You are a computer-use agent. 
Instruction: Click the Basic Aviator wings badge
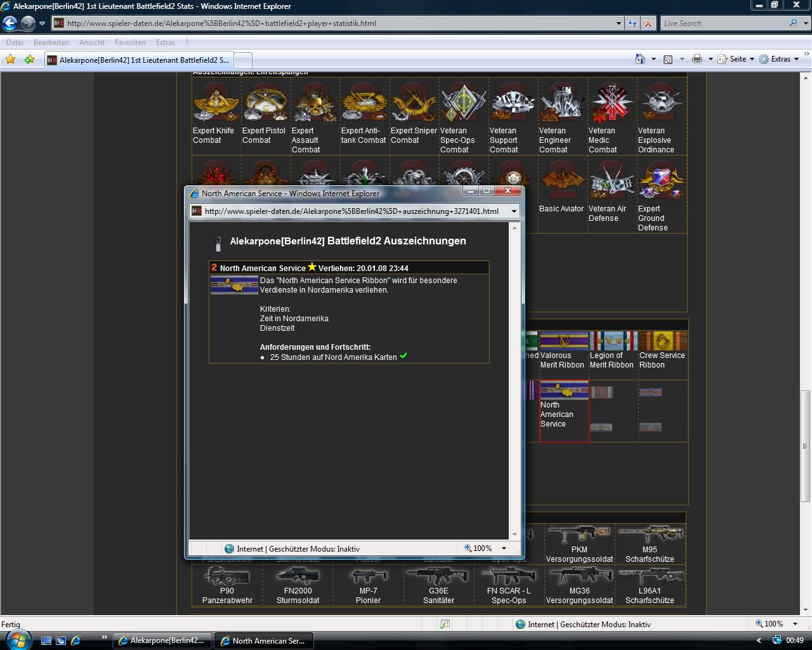click(563, 181)
